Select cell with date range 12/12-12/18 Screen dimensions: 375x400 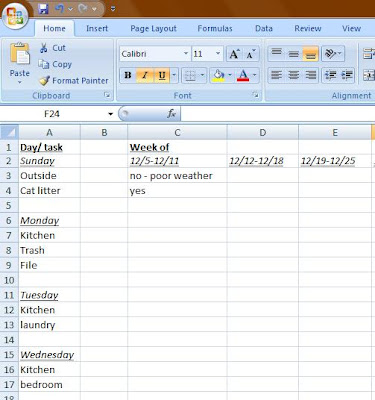click(263, 161)
